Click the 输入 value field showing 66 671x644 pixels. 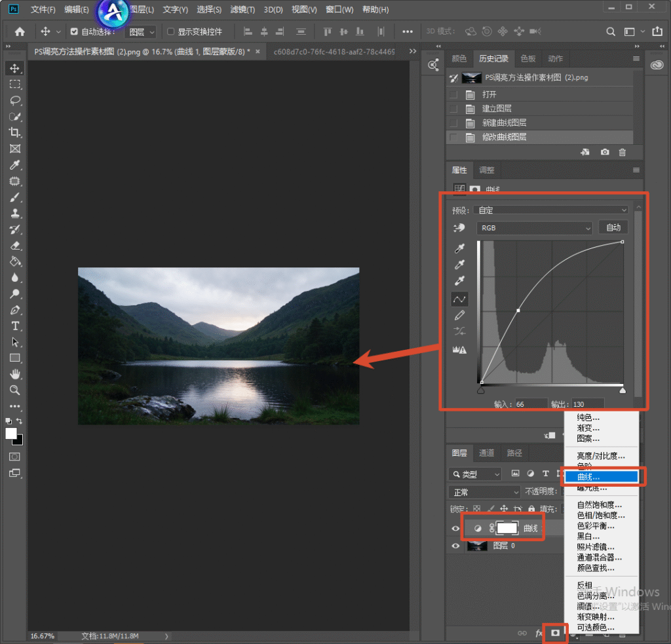[x=531, y=404]
